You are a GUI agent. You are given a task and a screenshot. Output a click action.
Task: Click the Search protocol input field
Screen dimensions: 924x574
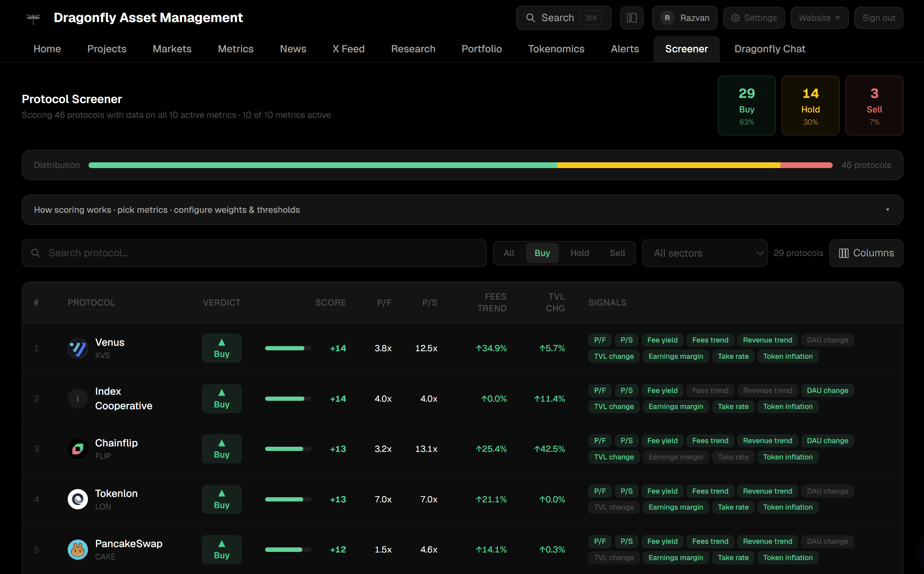pos(254,253)
